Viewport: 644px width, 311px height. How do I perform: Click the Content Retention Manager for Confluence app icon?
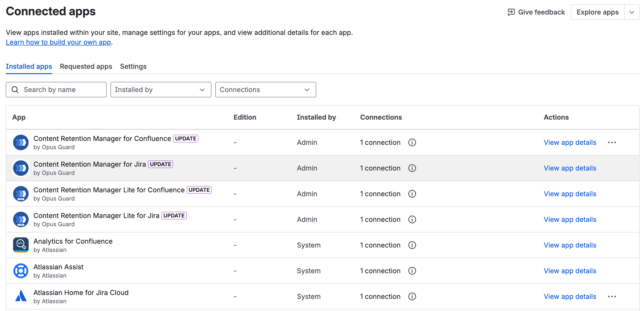21,142
